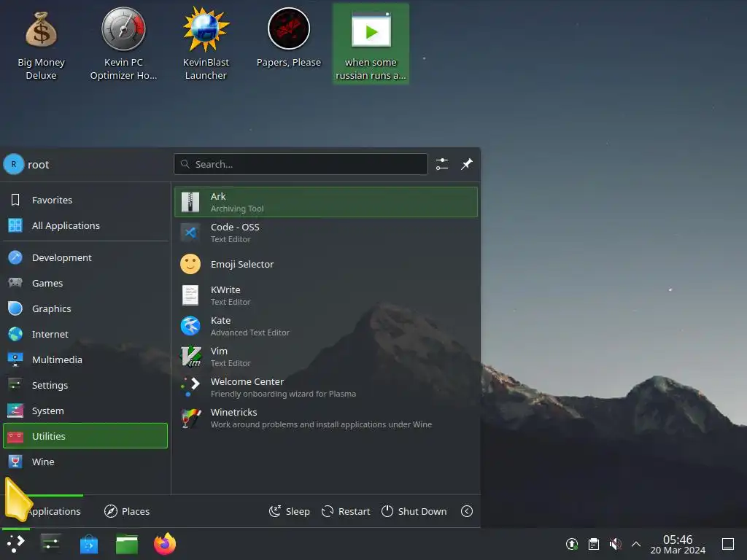Open the clipboard tray icon
Screen dimensions: 747x560
pos(594,544)
